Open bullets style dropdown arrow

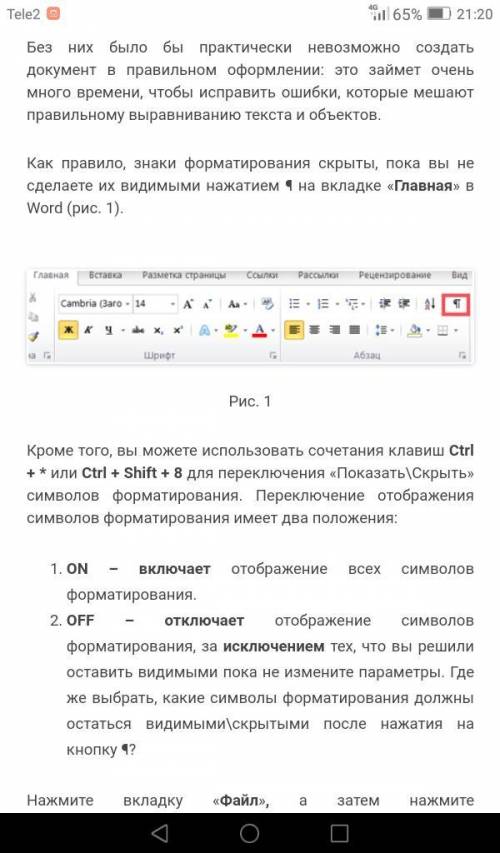308,304
